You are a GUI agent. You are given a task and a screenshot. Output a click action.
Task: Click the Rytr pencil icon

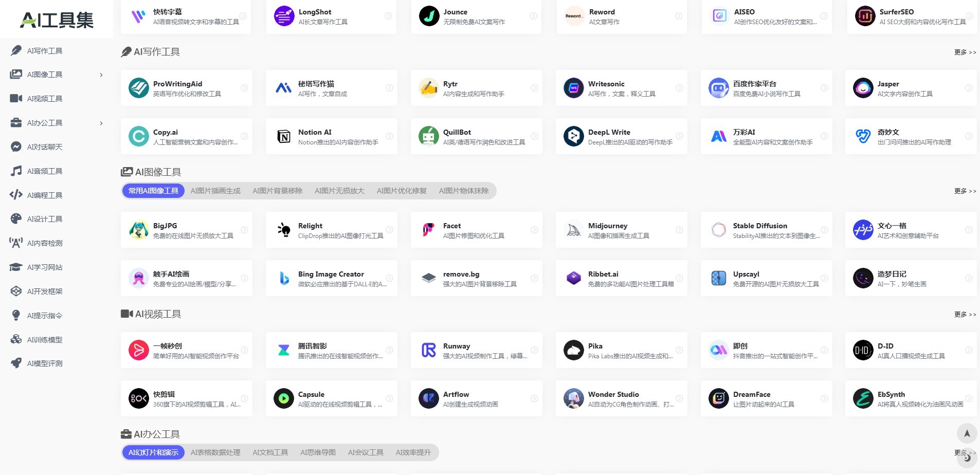coord(429,88)
